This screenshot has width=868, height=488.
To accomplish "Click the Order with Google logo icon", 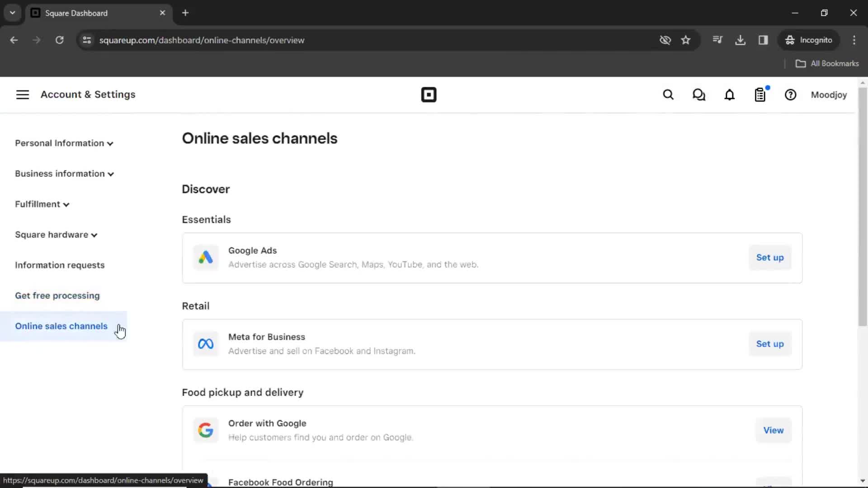I will point(206,430).
